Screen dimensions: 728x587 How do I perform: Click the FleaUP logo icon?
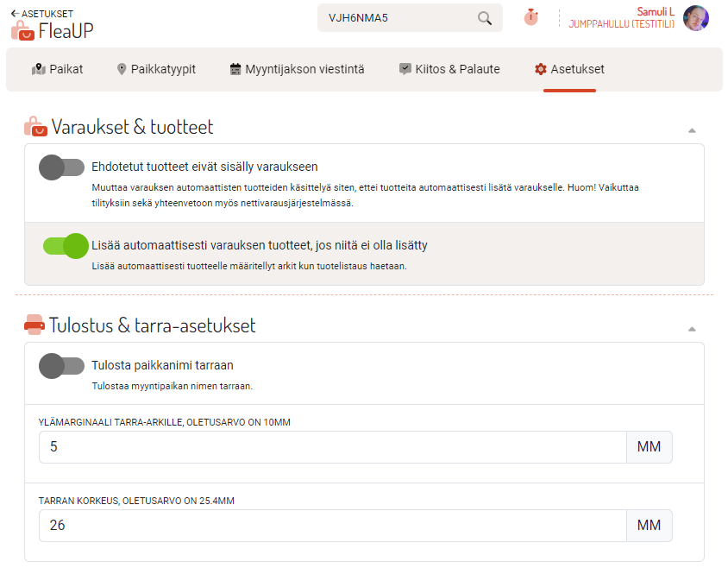[22, 30]
